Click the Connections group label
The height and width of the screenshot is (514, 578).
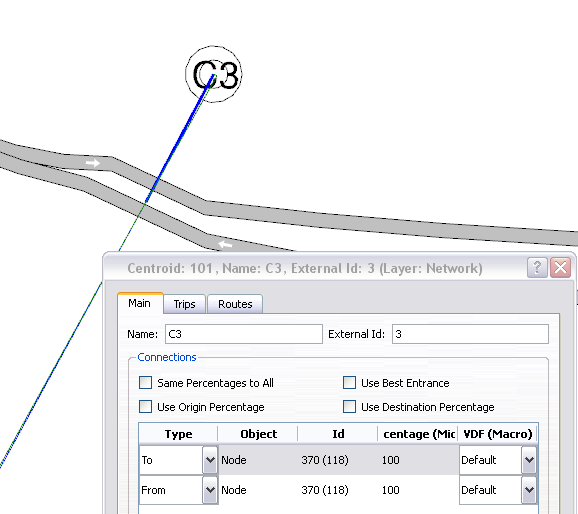(x=167, y=357)
